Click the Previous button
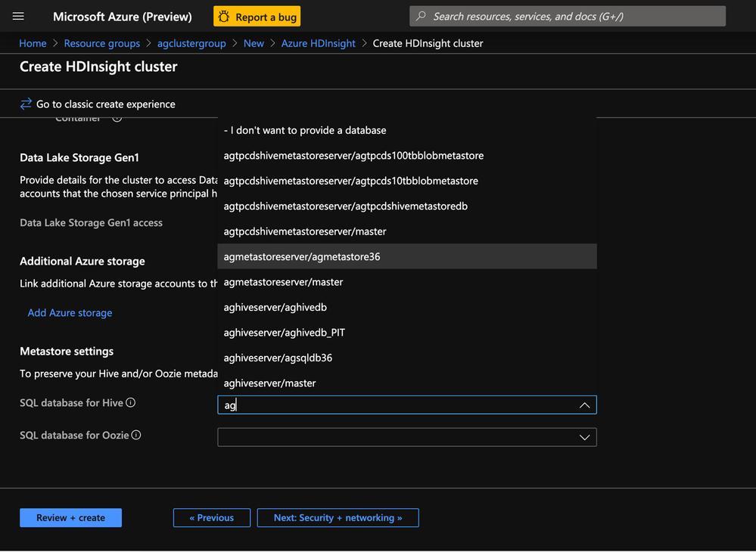 point(211,518)
